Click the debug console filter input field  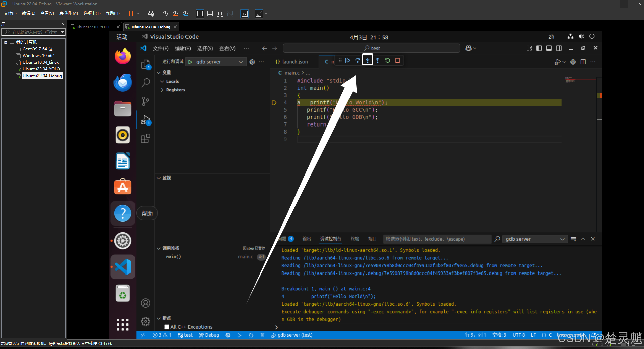437,239
